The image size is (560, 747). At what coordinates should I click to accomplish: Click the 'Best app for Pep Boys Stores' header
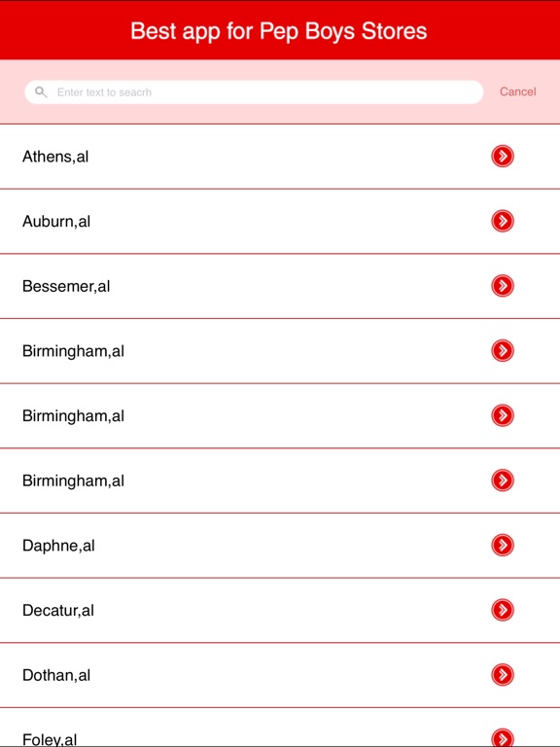coord(279,31)
